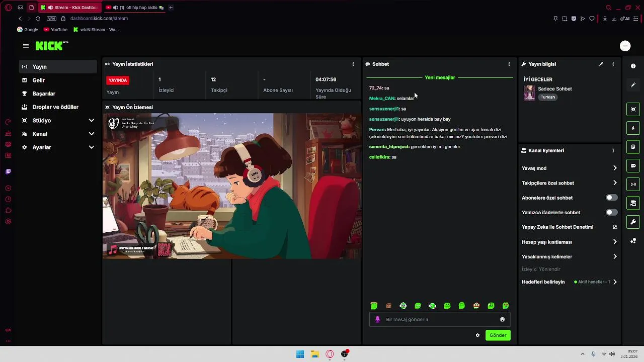Open the profile avatar in the dashboard header
Screen dimensions: 644x362
pyautogui.click(x=625, y=46)
